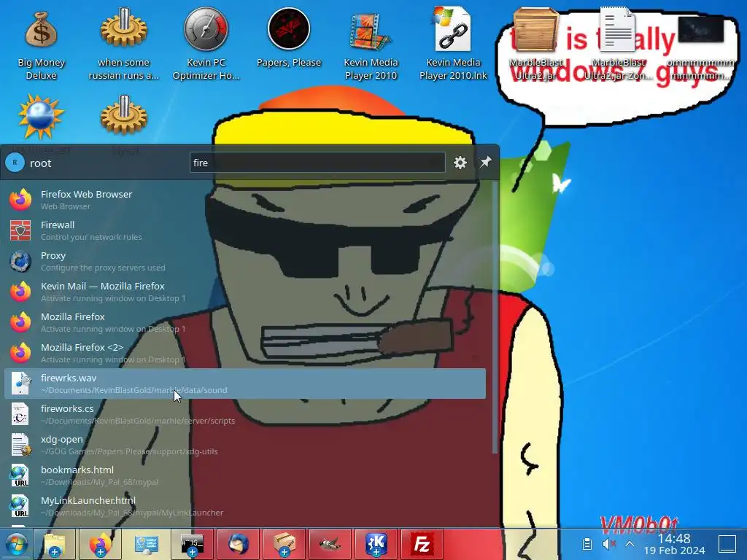Activate the Mozilla Firefox <2> window
747x560 pixels.
pyautogui.click(x=245, y=353)
